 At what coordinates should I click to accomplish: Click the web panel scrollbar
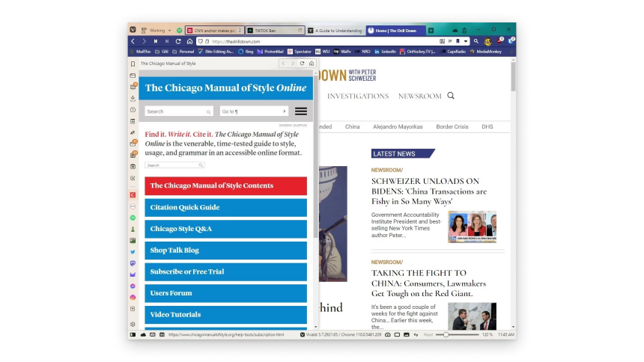click(315, 156)
